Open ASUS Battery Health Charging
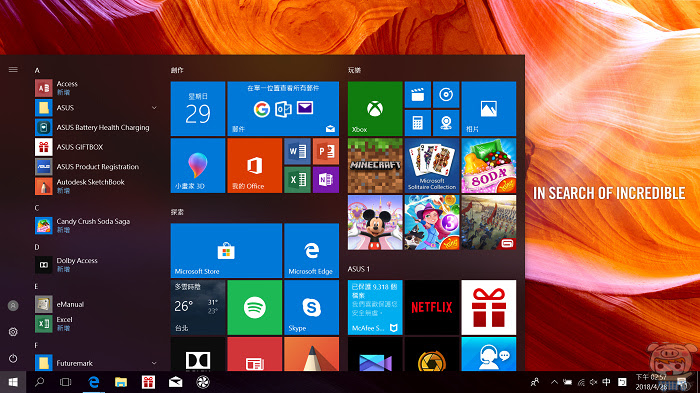Image resolution: width=700 pixels, height=393 pixels. click(96, 127)
